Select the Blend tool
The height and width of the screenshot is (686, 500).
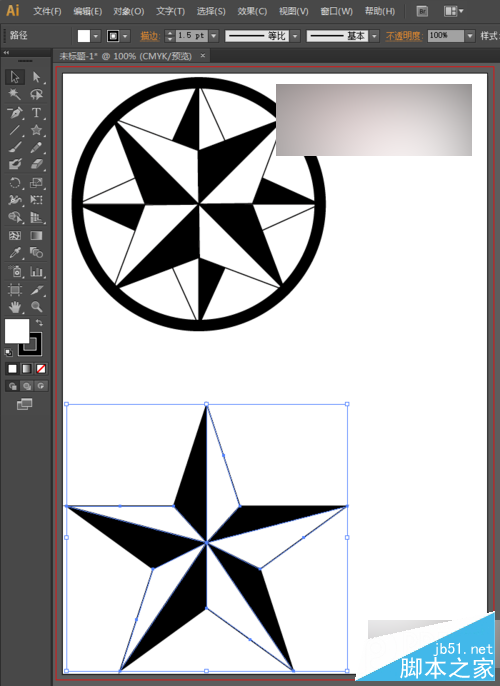pos(36,253)
